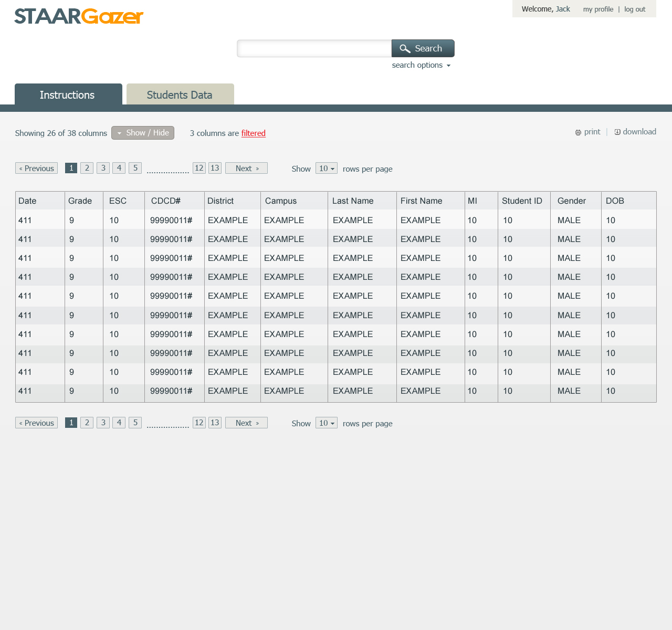
Task: Click the top Next page button
Action: (246, 168)
